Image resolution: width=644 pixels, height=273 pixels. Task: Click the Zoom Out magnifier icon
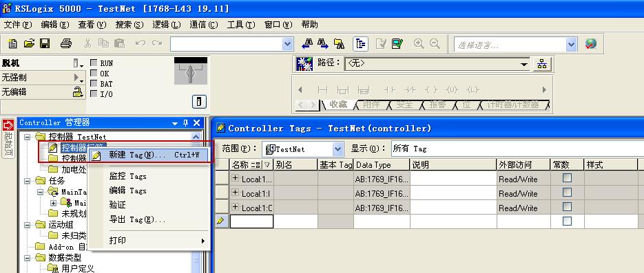tap(435, 43)
